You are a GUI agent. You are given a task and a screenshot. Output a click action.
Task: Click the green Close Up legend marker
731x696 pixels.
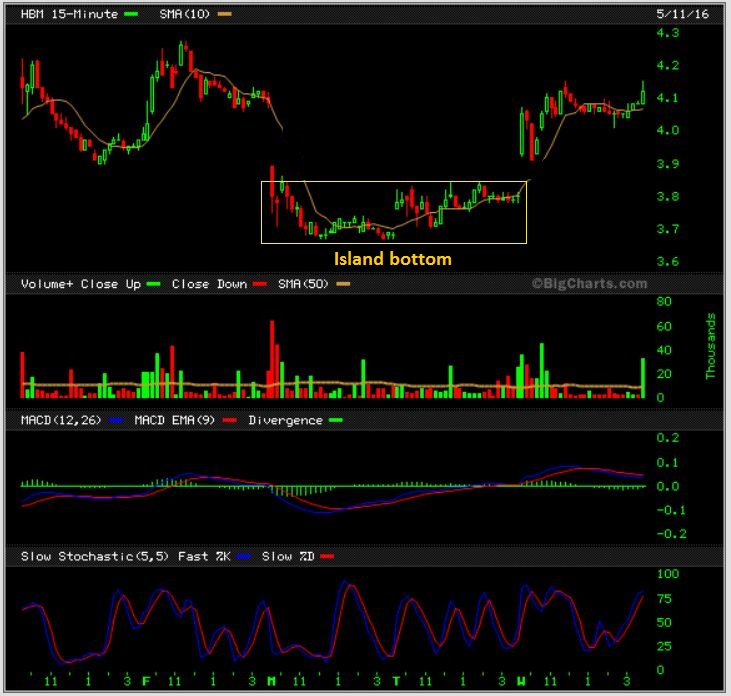pyautogui.click(x=153, y=284)
